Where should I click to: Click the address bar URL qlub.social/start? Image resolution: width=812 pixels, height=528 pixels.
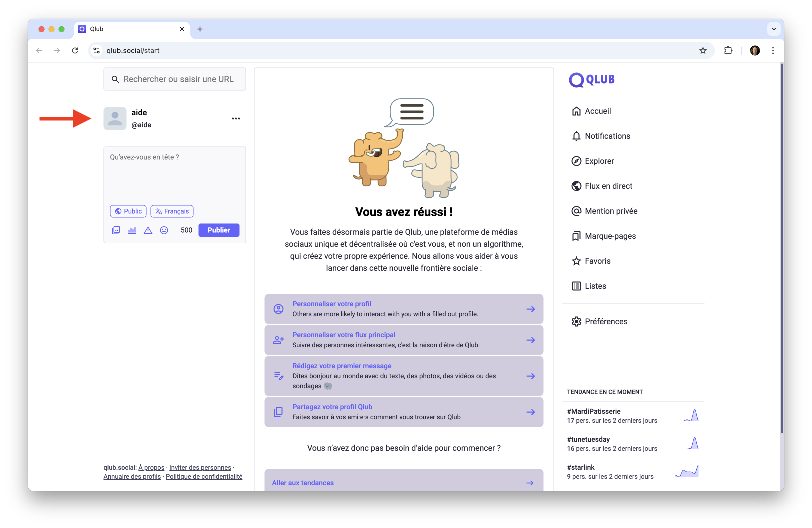tap(133, 50)
